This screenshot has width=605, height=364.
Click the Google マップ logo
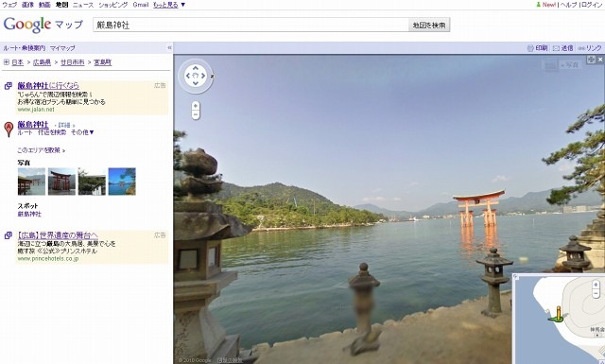pyautogui.click(x=43, y=25)
